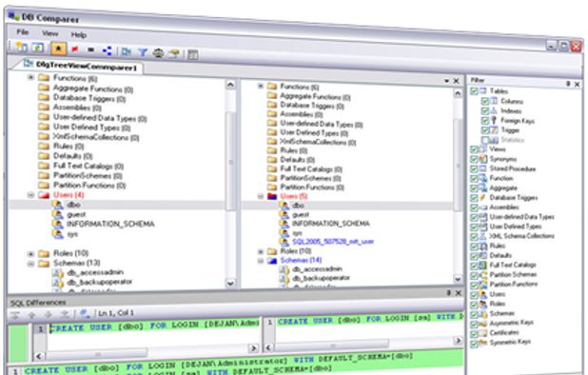Screen dimensions: 588x375
Task: Click left tree vertical scrollbar down arrow
Action: [x=230, y=283]
